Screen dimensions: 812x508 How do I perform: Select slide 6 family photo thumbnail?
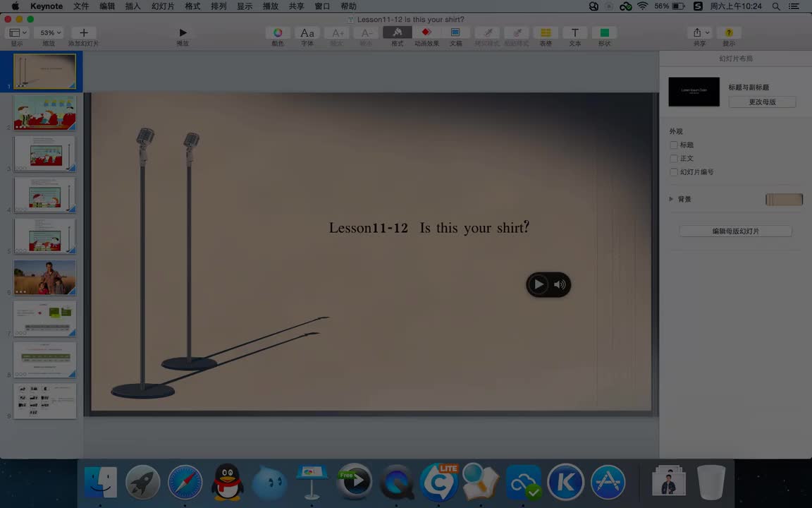(x=44, y=277)
